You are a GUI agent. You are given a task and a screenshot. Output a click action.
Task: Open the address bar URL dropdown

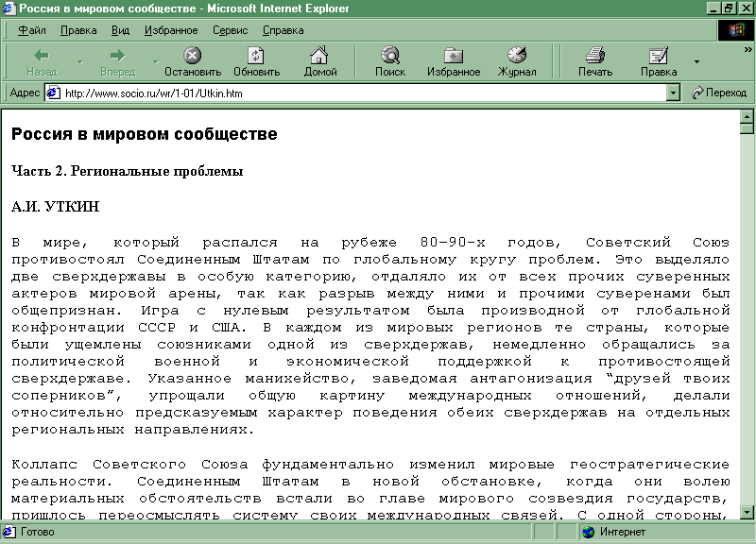(x=673, y=93)
